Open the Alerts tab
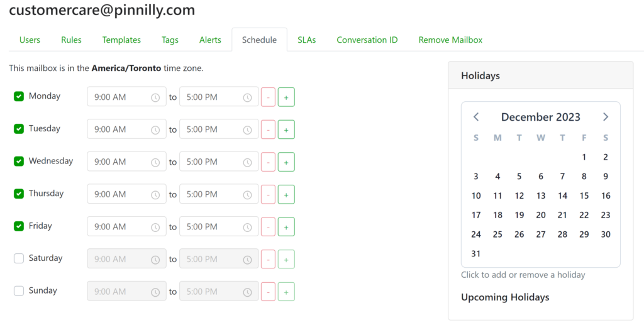The width and height of the screenshot is (644, 330). point(210,40)
